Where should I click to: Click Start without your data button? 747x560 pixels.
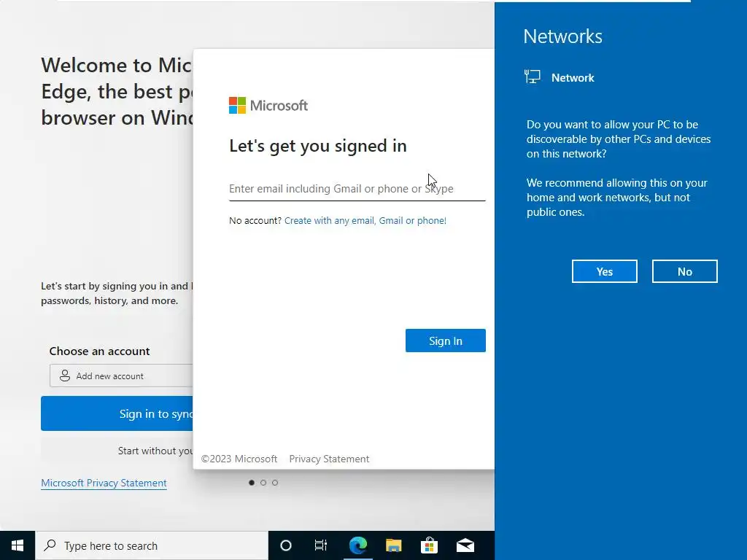click(x=117, y=451)
